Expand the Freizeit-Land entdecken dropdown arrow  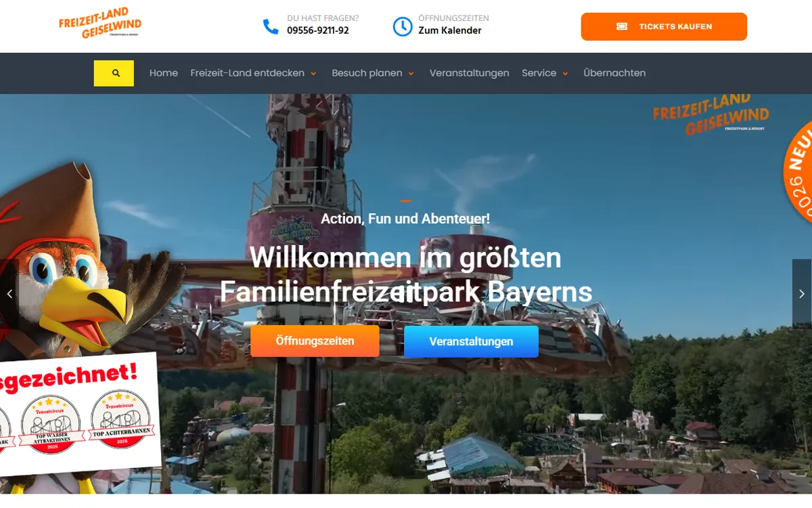[313, 74]
